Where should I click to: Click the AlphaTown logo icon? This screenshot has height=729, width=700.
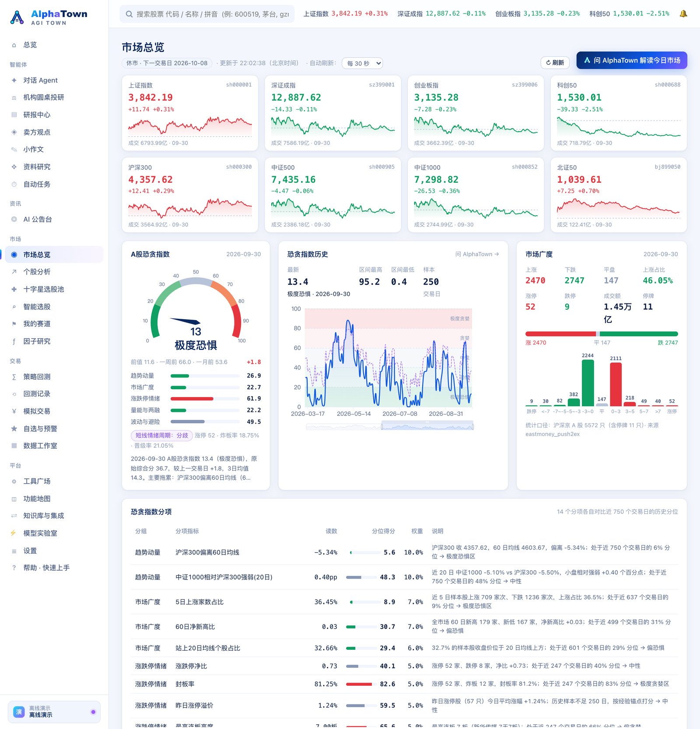17,17
